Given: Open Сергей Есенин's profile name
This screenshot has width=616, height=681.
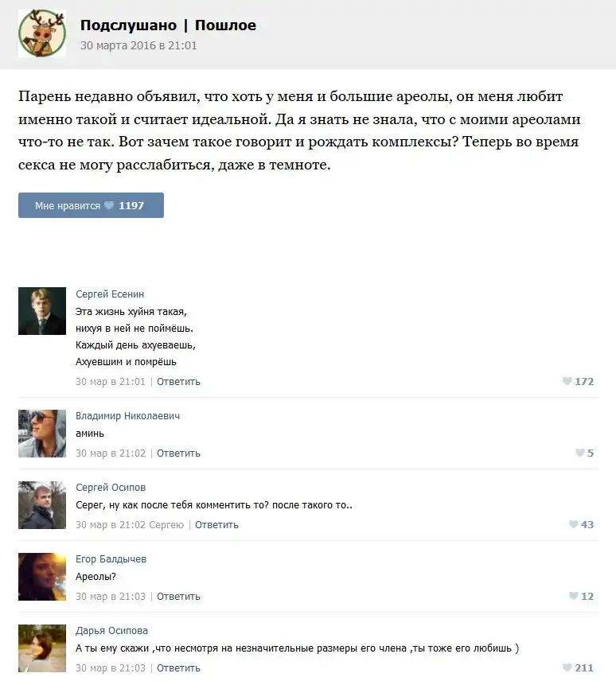Looking at the screenshot, I should [110, 294].
